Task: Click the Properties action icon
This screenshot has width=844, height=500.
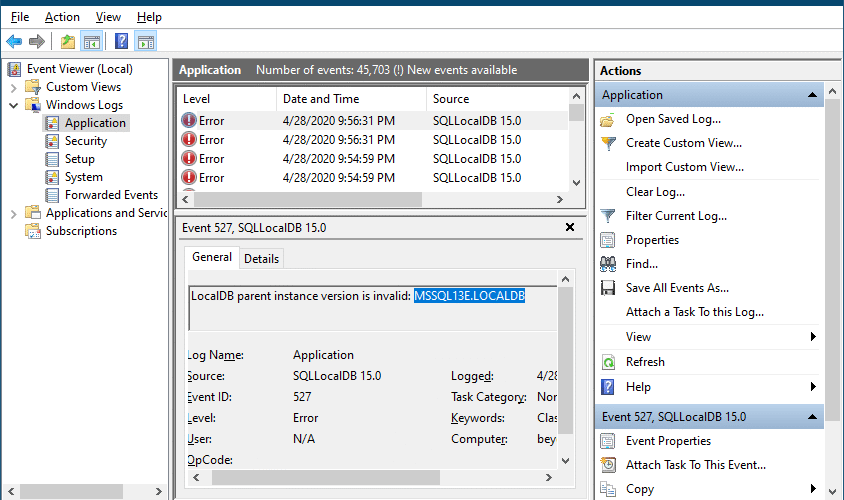Action: click(608, 240)
